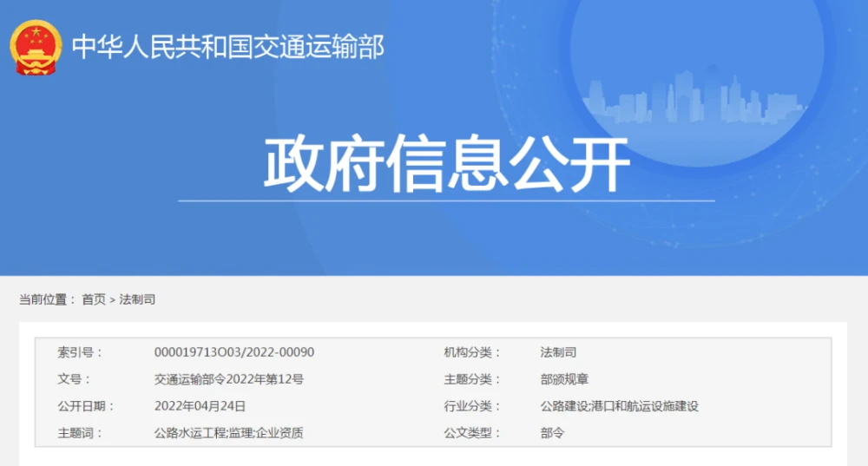Click the 政府信息公开 banner heading
Viewport: 868px width, 466px height.
(x=446, y=165)
